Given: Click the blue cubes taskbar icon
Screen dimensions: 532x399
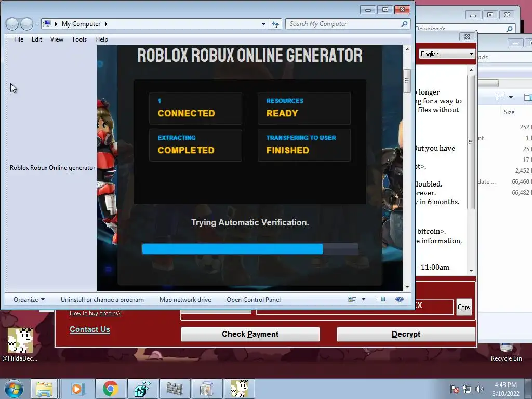Looking at the screenshot, I should coord(142,389).
